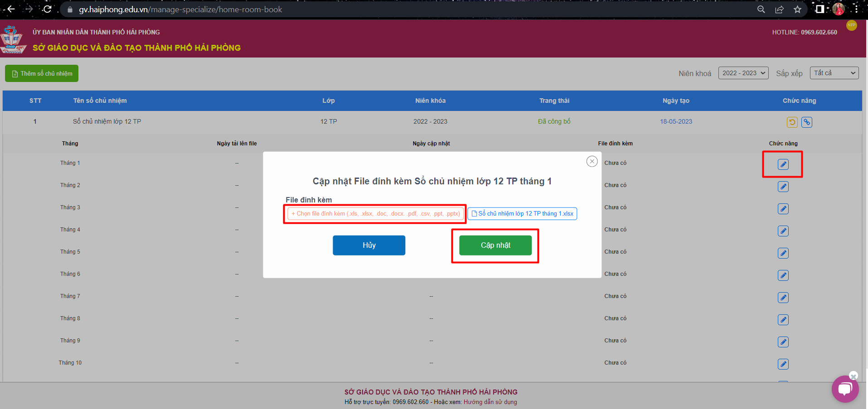Click the browser share icon

[x=779, y=10]
